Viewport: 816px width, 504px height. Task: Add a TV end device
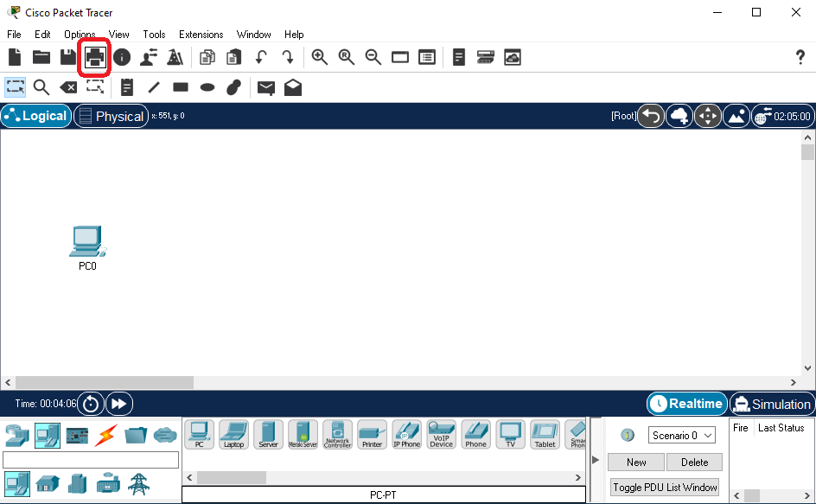coord(511,434)
